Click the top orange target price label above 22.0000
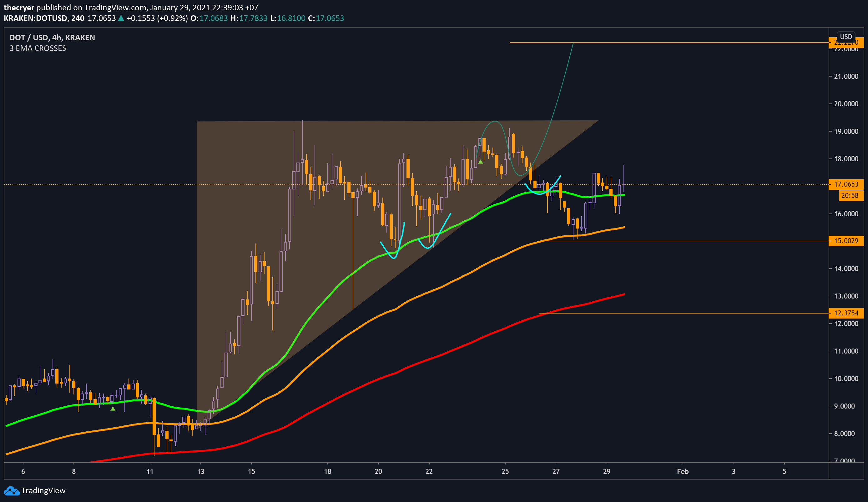 pyautogui.click(x=846, y=43)
